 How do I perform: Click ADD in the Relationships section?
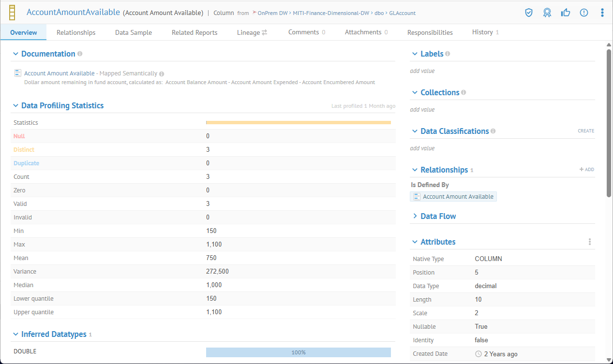[x=586, y=170]
